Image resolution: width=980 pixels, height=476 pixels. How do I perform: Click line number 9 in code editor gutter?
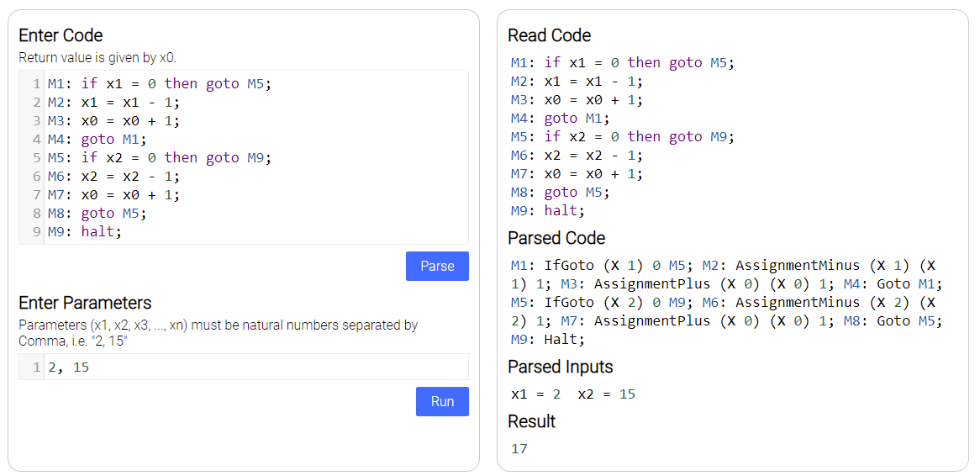(x=37, y=232)
